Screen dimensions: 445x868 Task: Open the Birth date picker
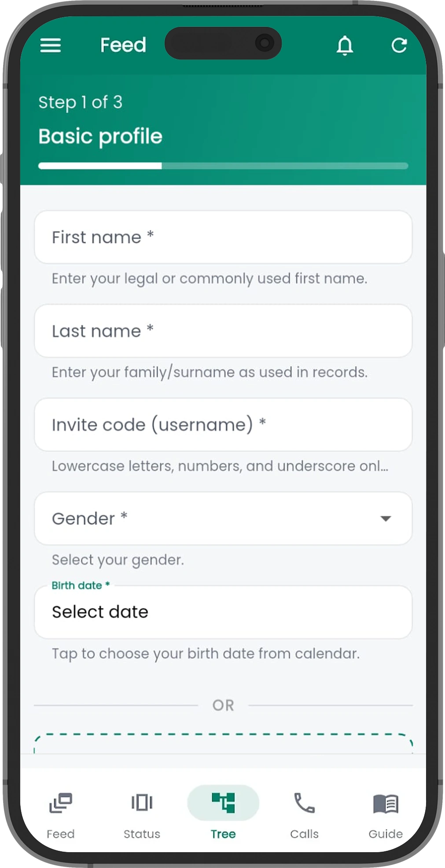point(223,612)
